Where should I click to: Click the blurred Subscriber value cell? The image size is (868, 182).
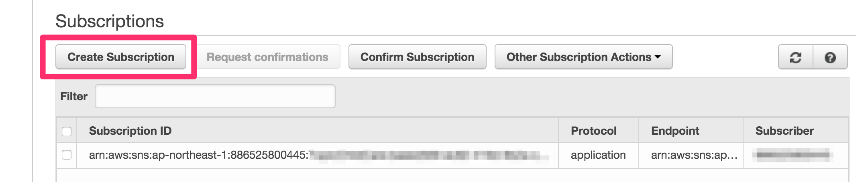tap(795, 155)
